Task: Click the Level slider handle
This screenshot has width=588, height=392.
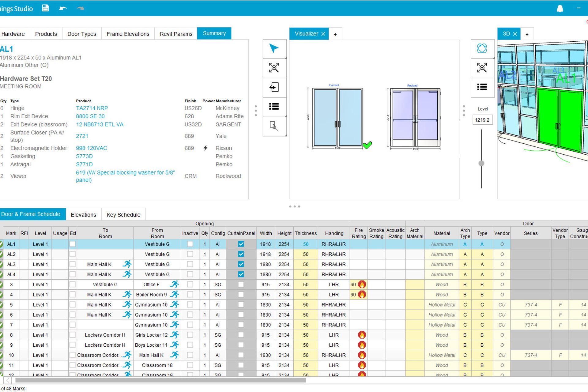Action: coord(481,163)
